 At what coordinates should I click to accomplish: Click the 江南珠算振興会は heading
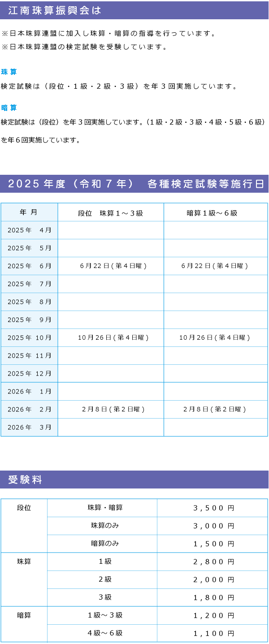[55, 11]
